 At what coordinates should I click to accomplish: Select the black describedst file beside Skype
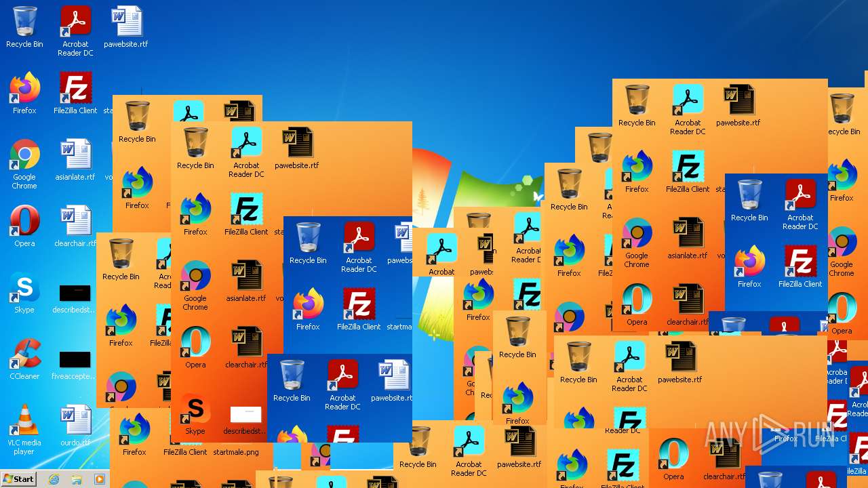click(75, 298)
